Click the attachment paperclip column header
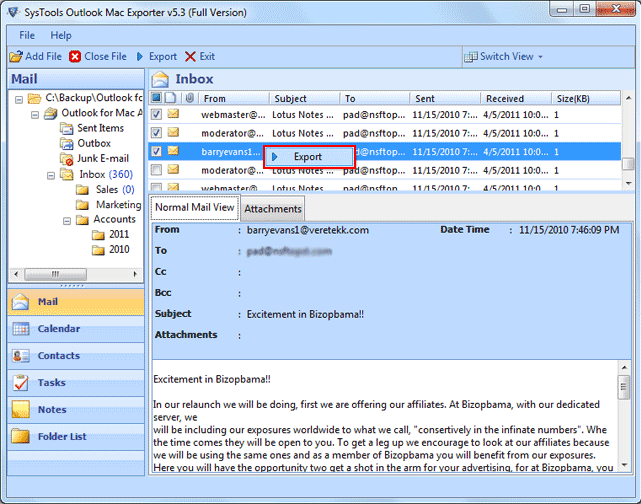The width and height of the screenshot is (641, 504). pos(189,98)
